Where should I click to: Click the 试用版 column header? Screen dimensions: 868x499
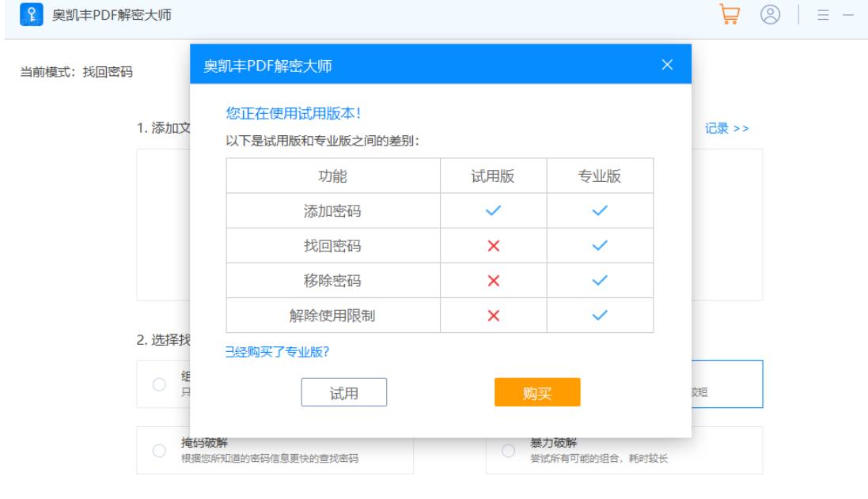point(493,176)
